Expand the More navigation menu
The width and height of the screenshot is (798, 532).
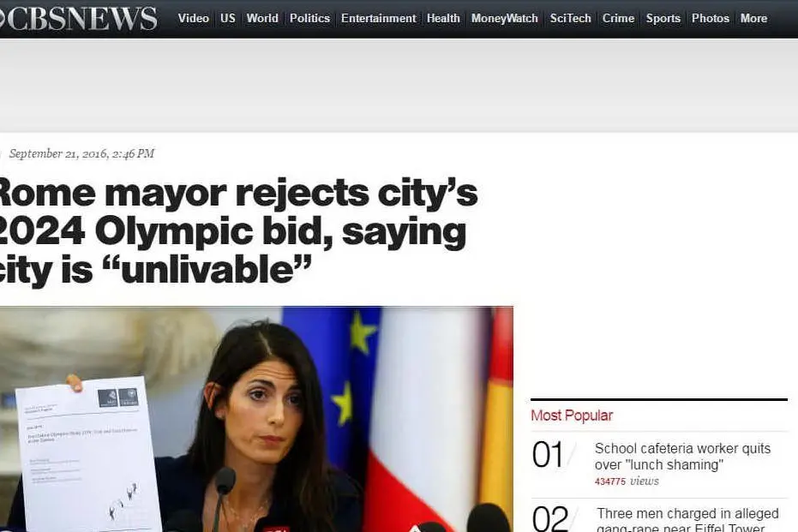coord(753,18)
